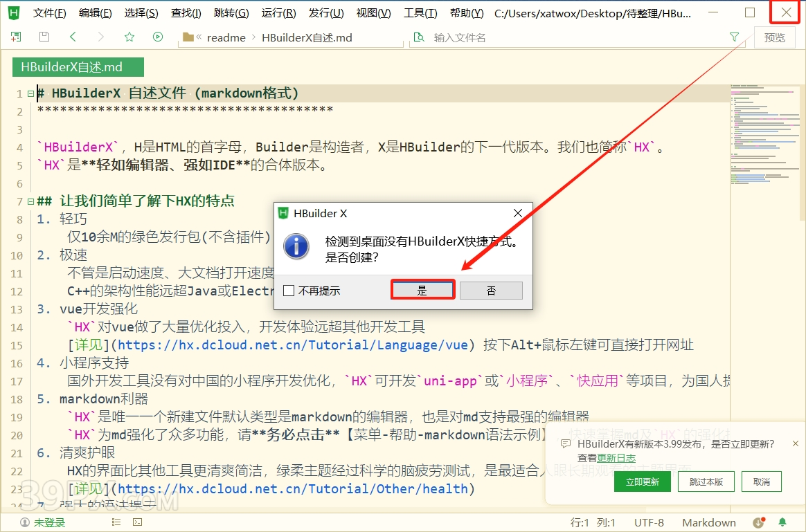806x532 pixels.
Task: Open the 文件(F) menu
Action: pos(49,13)
